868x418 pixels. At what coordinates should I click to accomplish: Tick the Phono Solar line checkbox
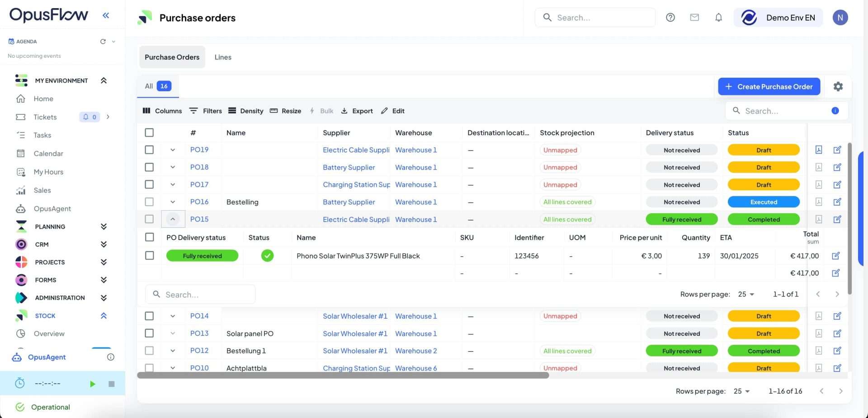(150, 256)
